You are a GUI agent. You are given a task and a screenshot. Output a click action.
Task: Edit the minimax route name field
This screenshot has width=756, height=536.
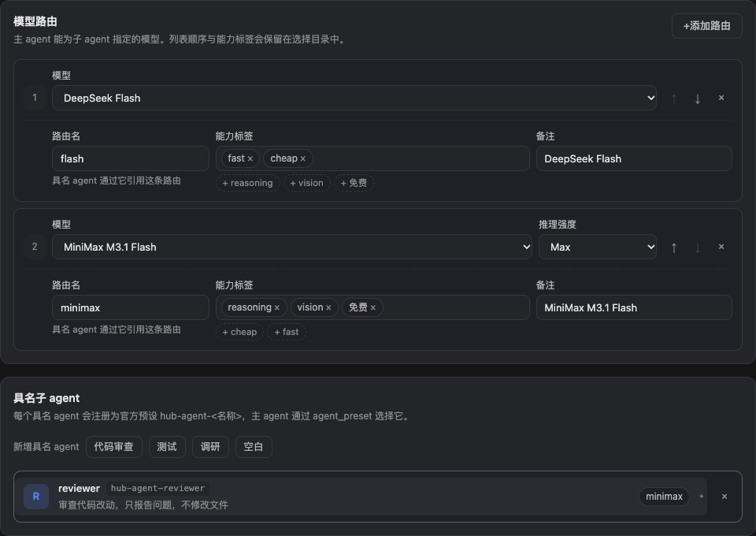(x=131, y=307)
